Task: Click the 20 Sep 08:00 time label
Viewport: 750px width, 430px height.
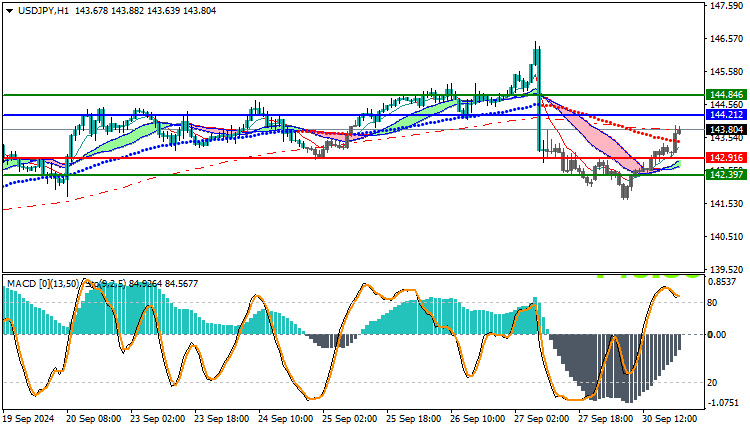Action: (x=94, y=419)
